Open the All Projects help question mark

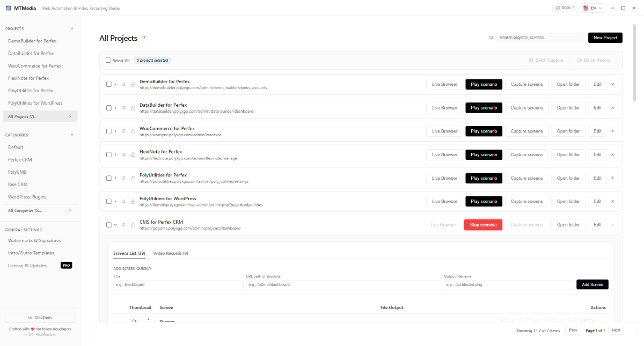click(x=144, y=38)
